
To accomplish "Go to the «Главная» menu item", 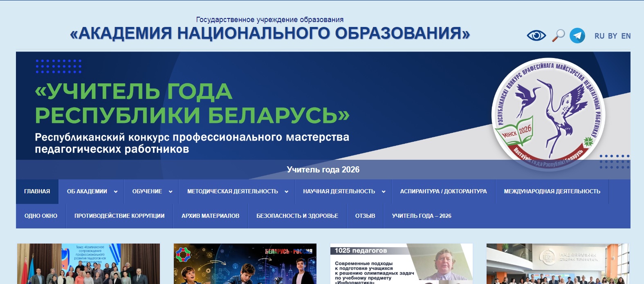I will 37,191.
